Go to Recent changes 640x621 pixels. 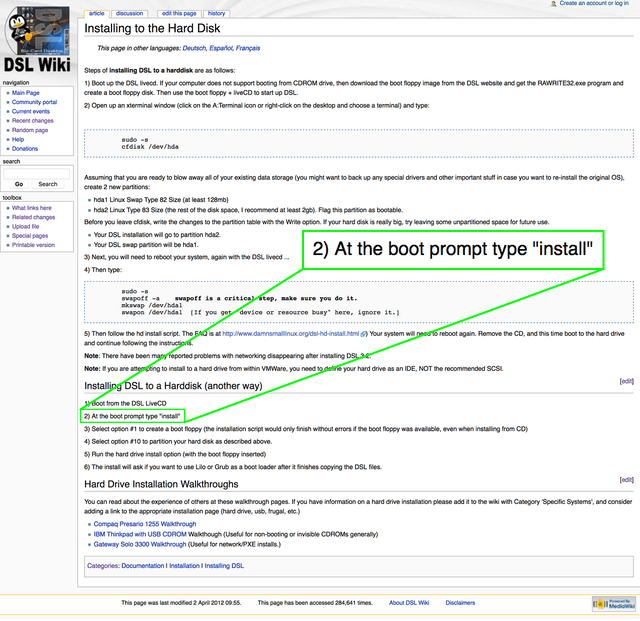point(33,120)
